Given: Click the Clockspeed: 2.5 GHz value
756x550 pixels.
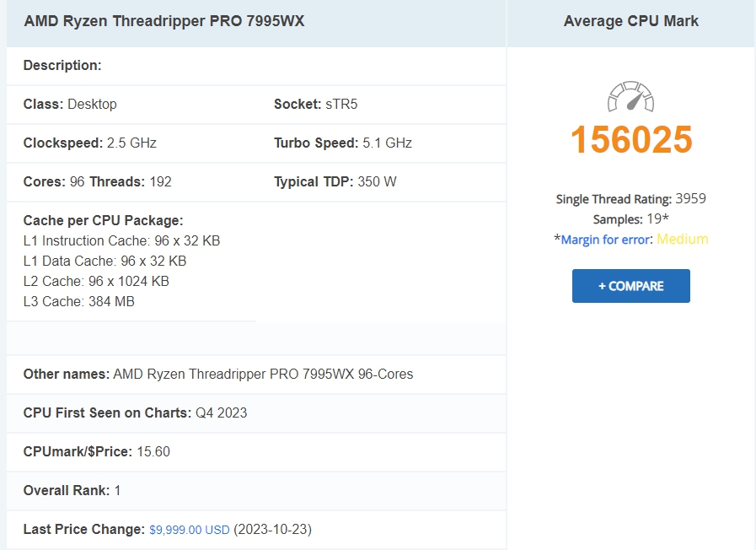Looking at the screenshot, I should [89, 143].
